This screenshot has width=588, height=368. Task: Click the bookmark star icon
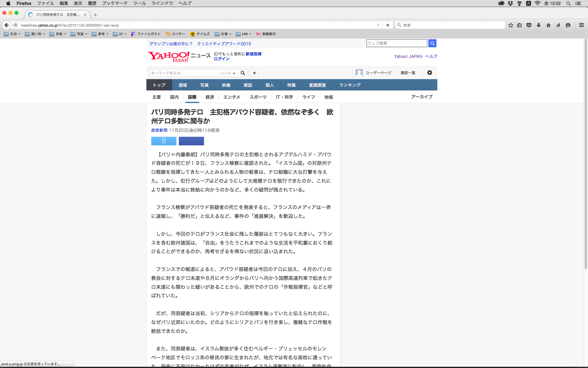coord(511,25)
